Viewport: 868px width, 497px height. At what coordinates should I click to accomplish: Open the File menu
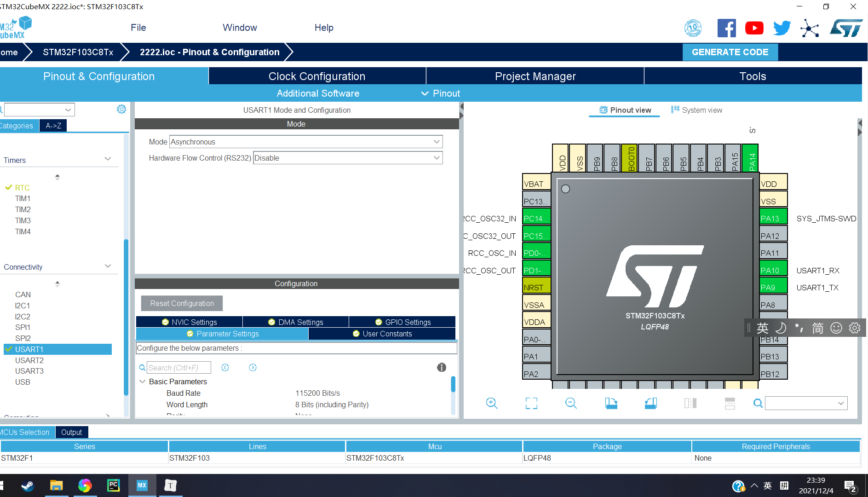tap(138, 28)
